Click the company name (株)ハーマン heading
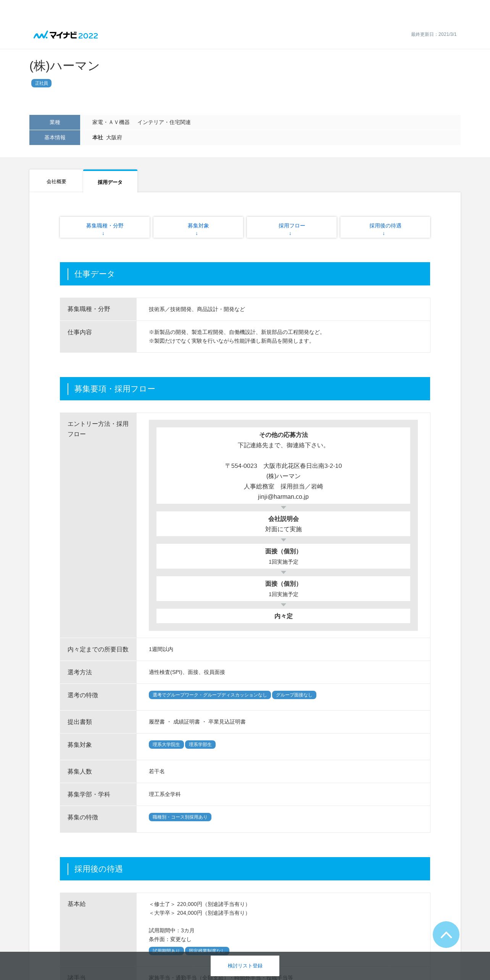This screenshot has width=490, height=980. point(64,66)
